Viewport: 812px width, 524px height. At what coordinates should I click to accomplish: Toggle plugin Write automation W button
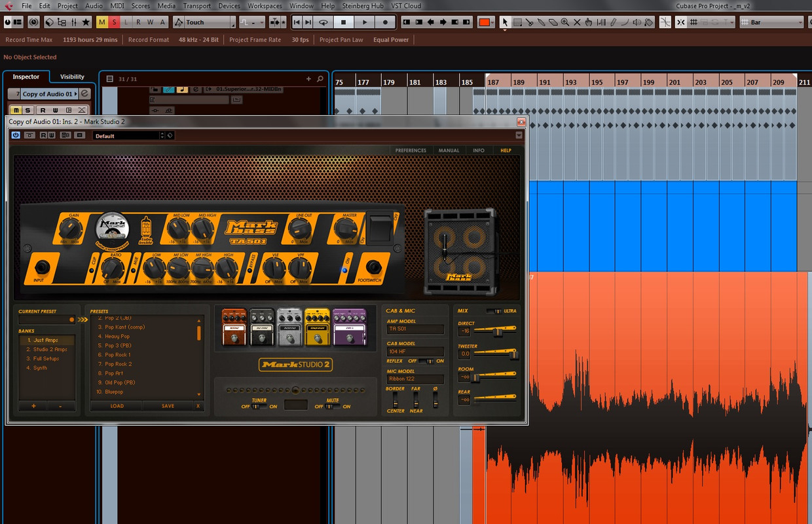coord(51,136)
